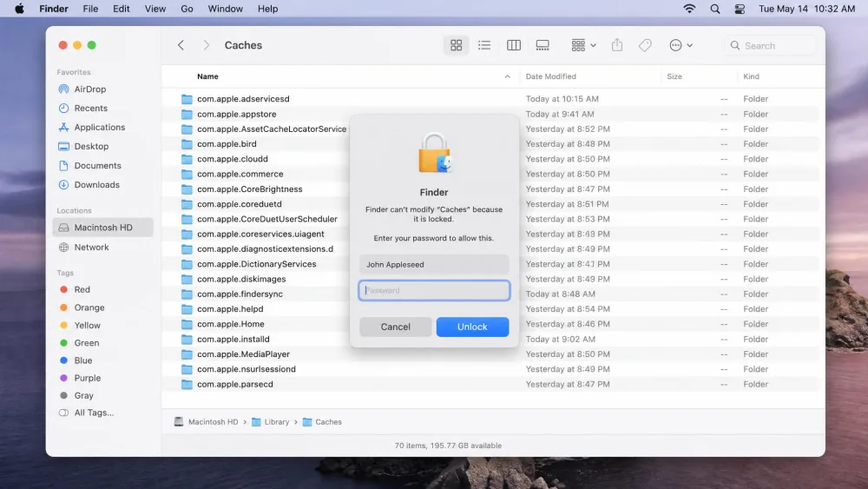Switch Finder to column view

coord(514,45)
